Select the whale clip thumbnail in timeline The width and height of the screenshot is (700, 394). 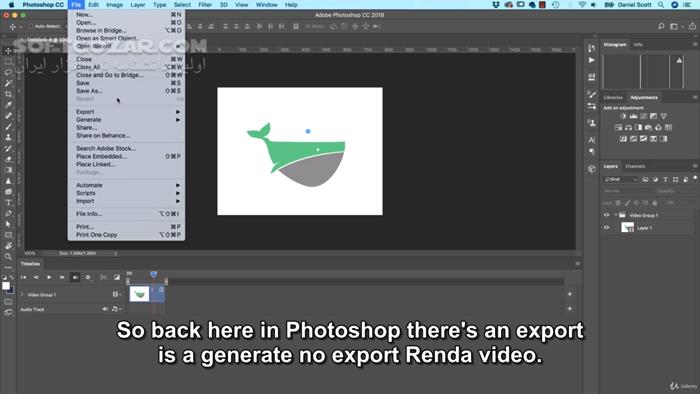(139, 294)
